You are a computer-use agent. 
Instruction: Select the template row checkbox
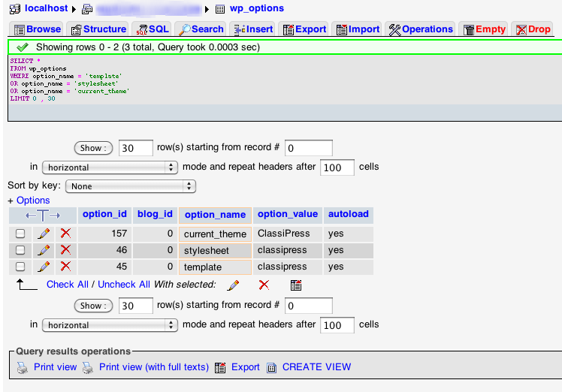20,267
